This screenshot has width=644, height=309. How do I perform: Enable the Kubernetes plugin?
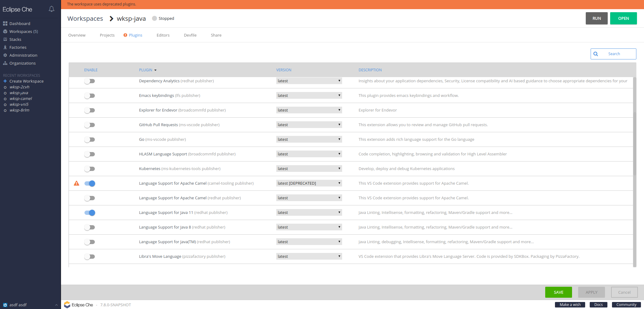[x=90, y=169]
